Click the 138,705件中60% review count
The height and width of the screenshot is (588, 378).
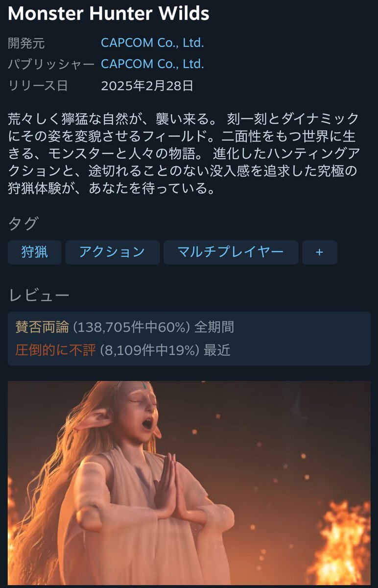(131, 327)
